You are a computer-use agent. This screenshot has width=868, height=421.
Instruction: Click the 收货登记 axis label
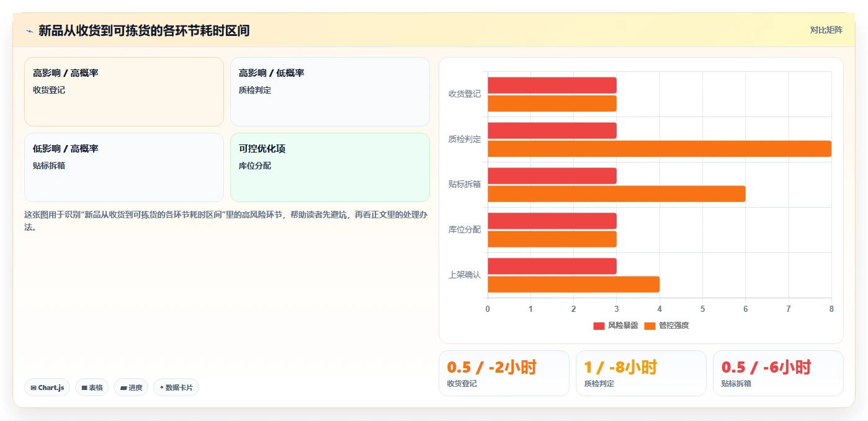point(465,94)
